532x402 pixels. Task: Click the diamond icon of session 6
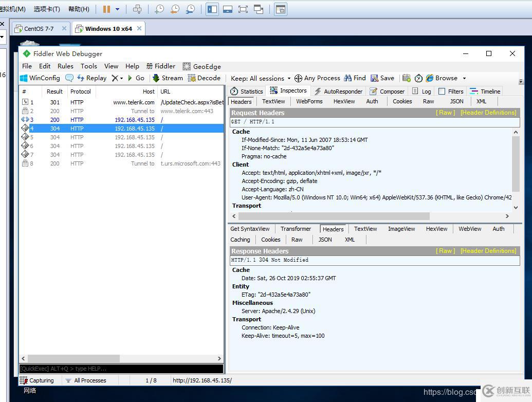(x=25, y=145)
